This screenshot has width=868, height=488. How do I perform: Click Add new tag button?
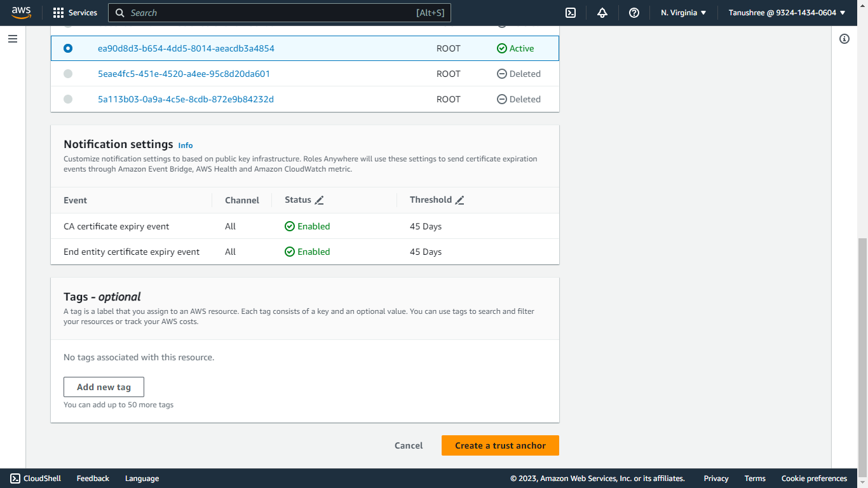104,387
